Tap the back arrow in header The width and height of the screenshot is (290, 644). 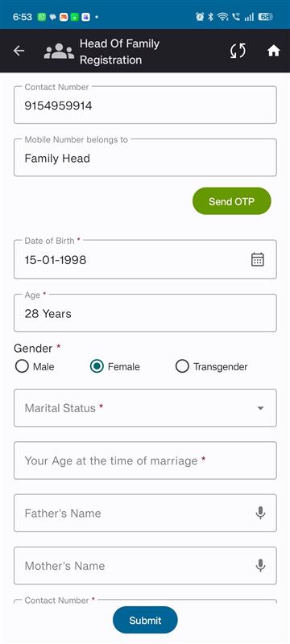(19, 51)
